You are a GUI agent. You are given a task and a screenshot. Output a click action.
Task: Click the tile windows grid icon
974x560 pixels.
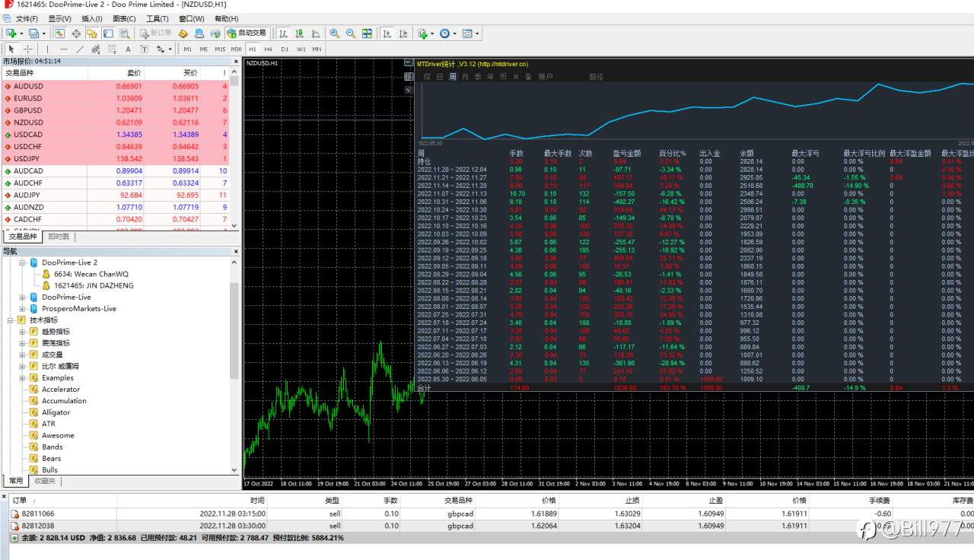[367, 33]
